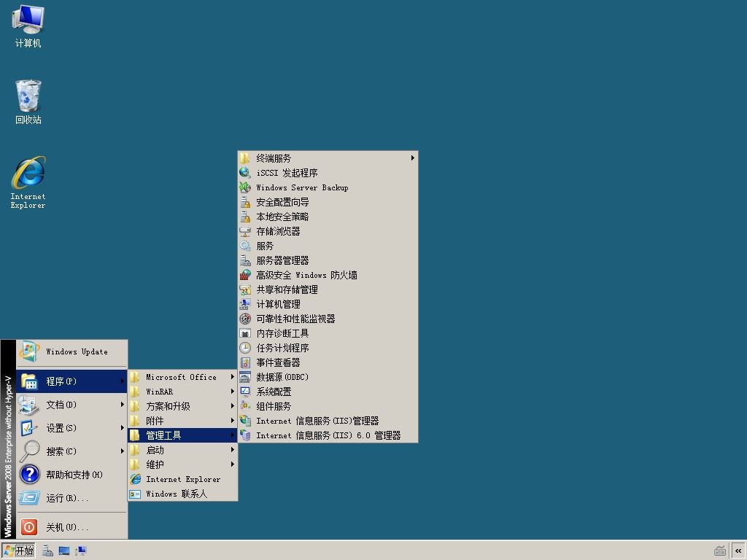Click the 本地安全策略 icon
Screen dimensions: 747x560
pos(245,217)
